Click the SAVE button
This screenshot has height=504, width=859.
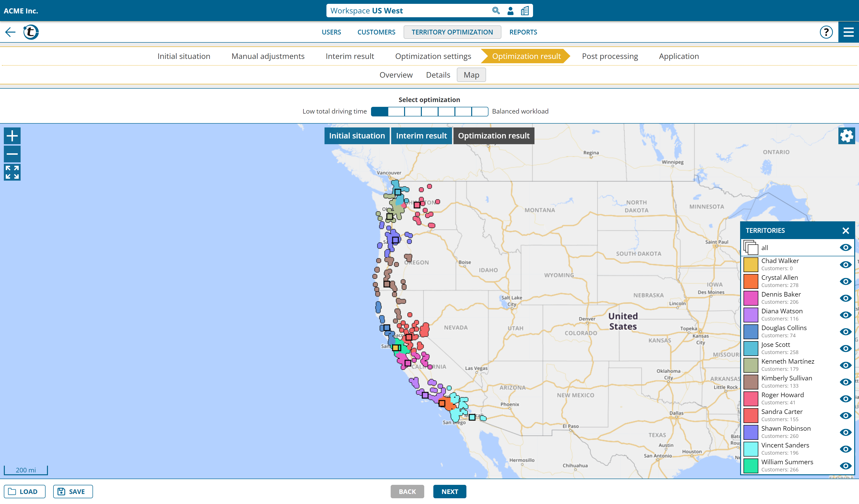coord(73,491)
